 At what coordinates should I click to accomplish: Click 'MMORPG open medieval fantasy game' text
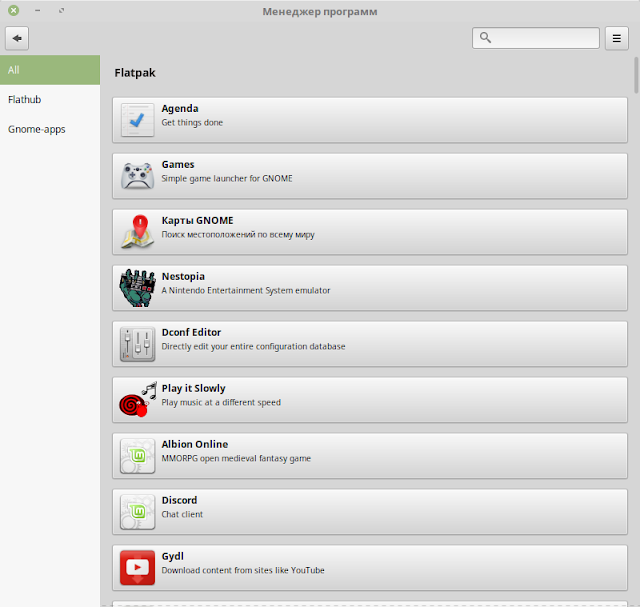pyautogui.click(x=236, y=458)
